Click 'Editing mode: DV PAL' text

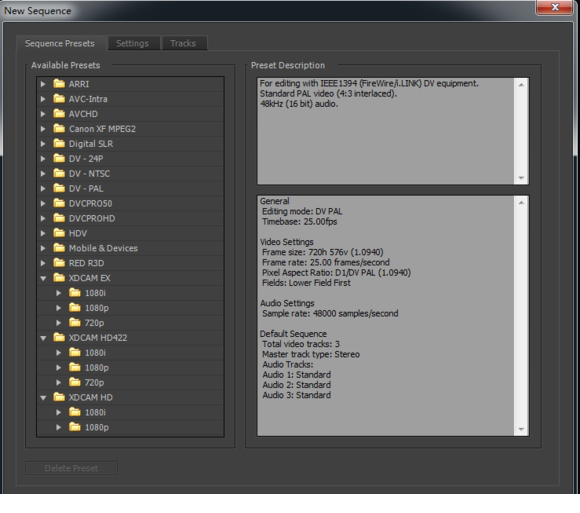[x=302, y=211]
